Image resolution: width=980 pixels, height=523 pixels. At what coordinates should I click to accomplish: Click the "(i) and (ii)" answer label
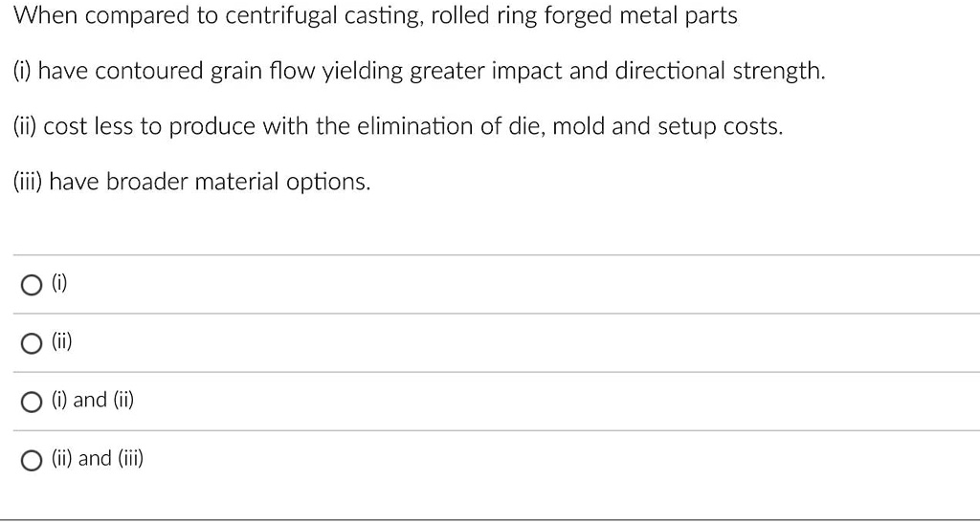[93, 400]
